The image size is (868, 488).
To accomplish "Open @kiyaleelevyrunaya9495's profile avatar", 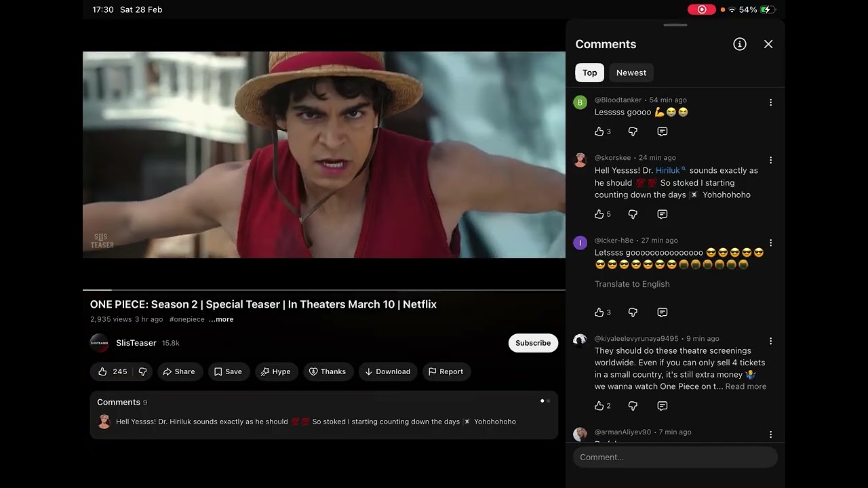I will 580,341.
